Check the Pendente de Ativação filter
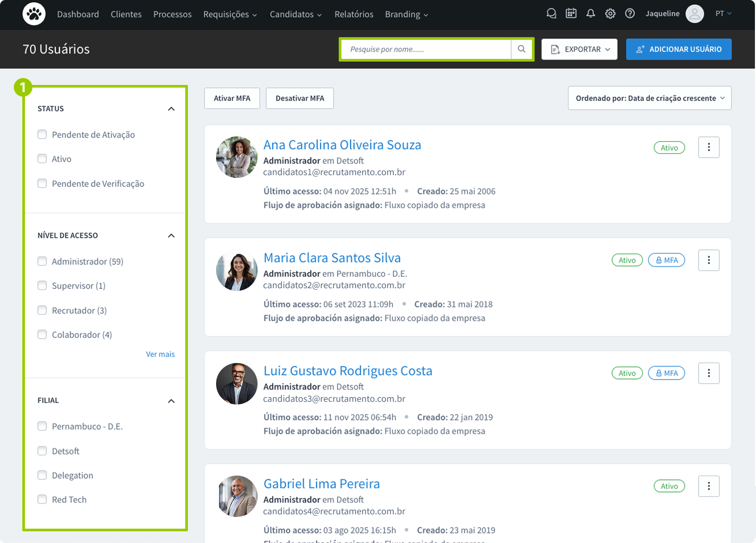 tap(42, 135)
